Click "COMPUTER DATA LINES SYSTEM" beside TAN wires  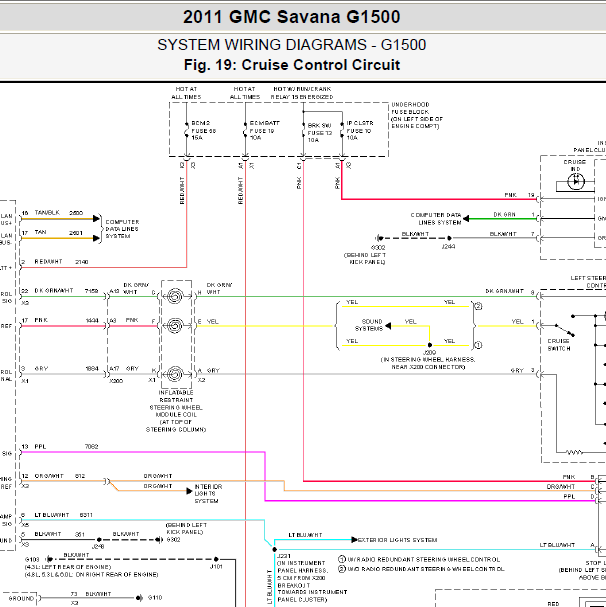[122, 229]
